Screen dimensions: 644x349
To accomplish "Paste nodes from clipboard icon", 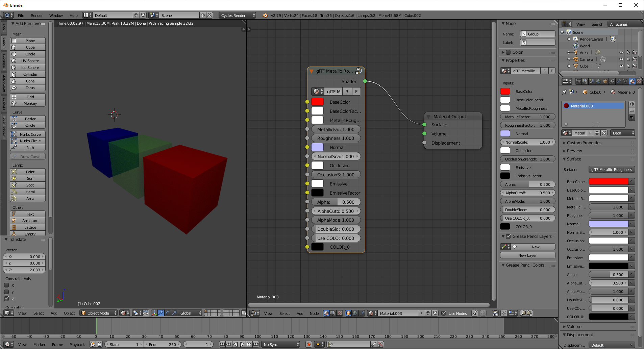I will (x=529, y=313).
